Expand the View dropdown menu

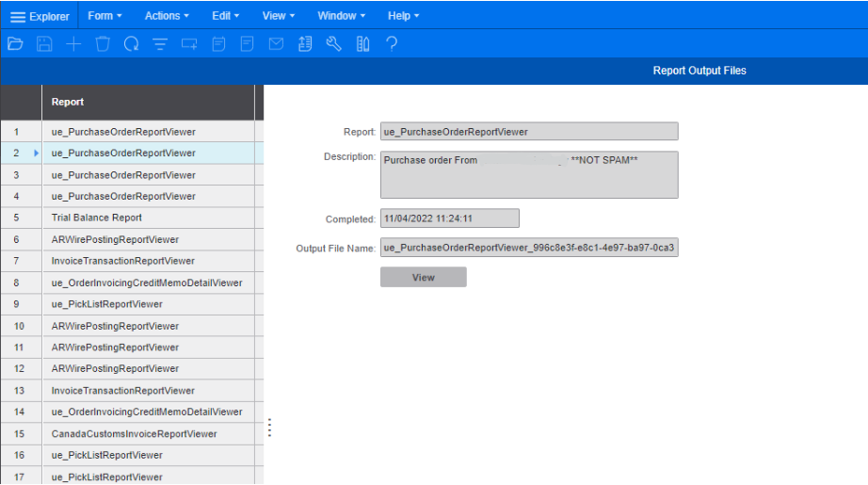278,16
